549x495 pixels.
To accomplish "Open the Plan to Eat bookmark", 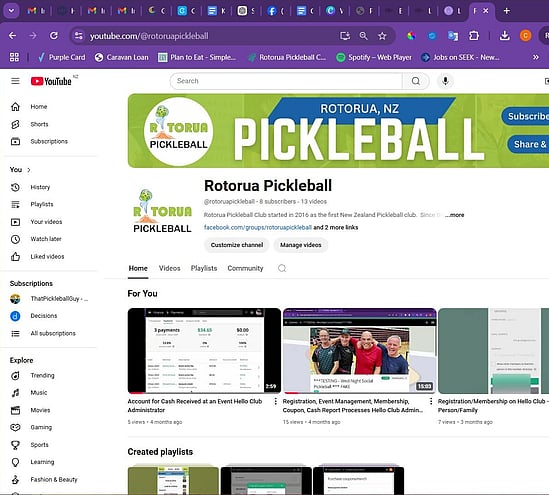I will pos(197,57).
